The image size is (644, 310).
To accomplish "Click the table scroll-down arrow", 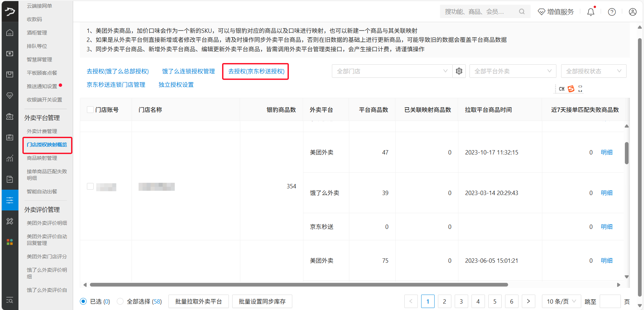I will (627, 277).
